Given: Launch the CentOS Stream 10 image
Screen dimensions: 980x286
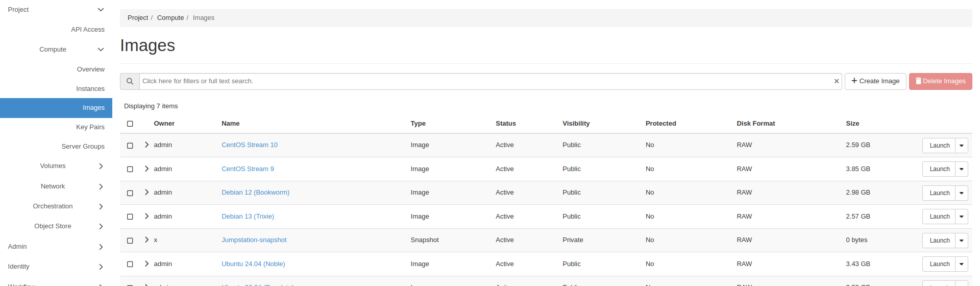Looking at the screenshot, I should pyautogui.click(x=939, y=146).
